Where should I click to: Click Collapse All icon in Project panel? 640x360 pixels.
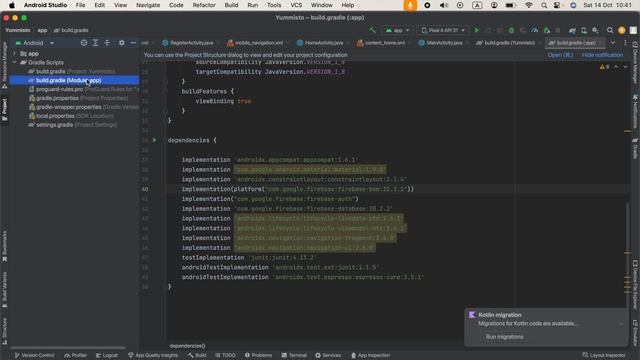(107, 43)
